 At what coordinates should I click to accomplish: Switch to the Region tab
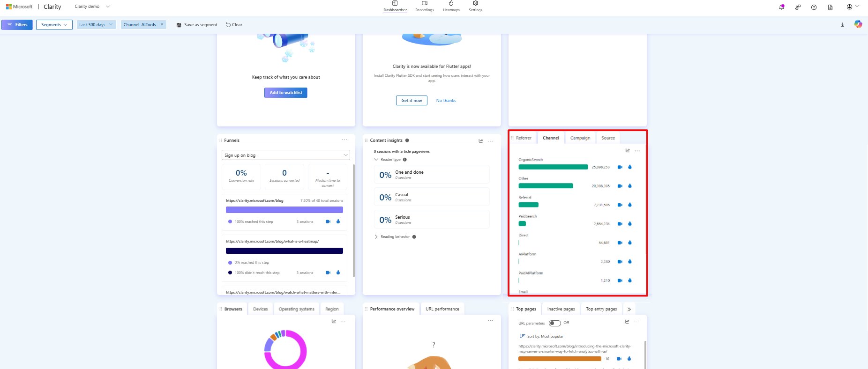click(x=332, y=309)
